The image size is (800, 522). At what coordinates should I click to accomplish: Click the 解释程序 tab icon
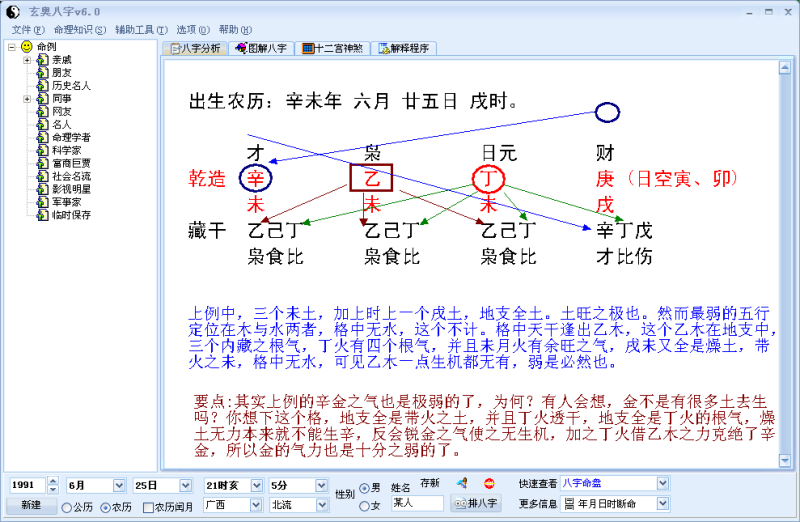point(384,48)
